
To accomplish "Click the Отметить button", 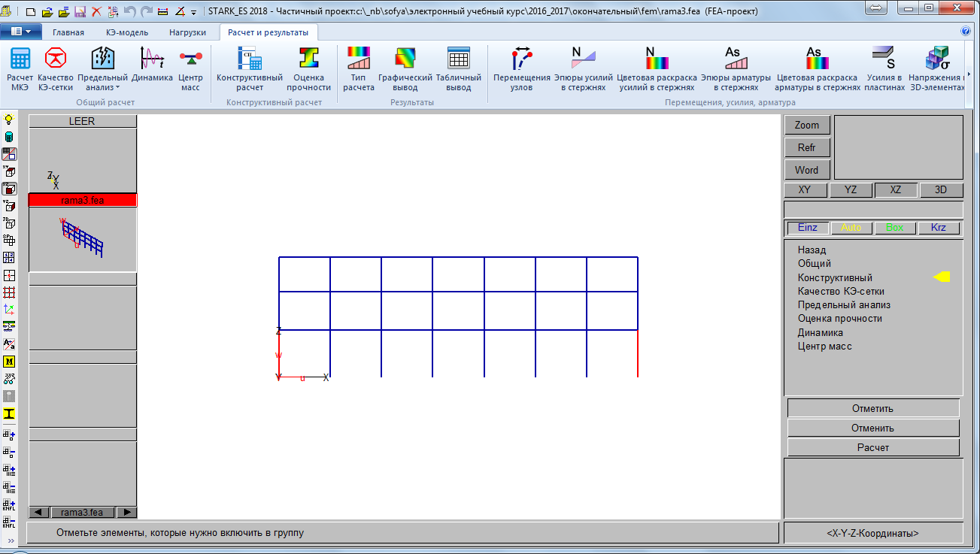I will coord(873,408).
